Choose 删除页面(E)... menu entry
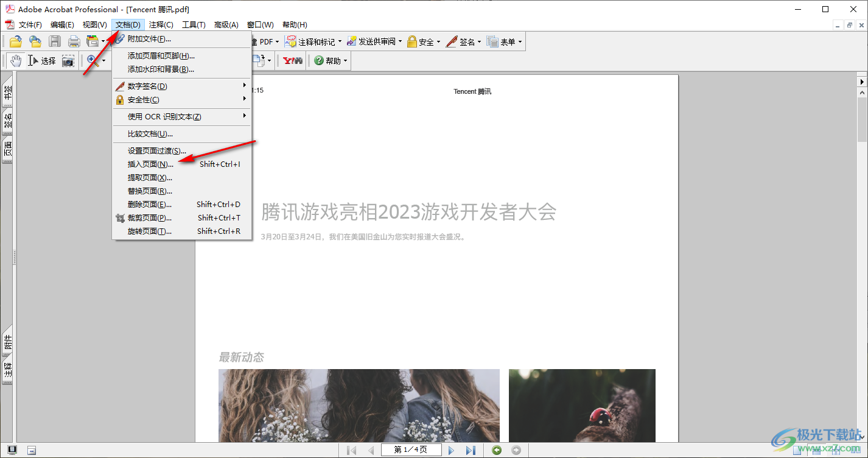 click(x=182, y=205)
